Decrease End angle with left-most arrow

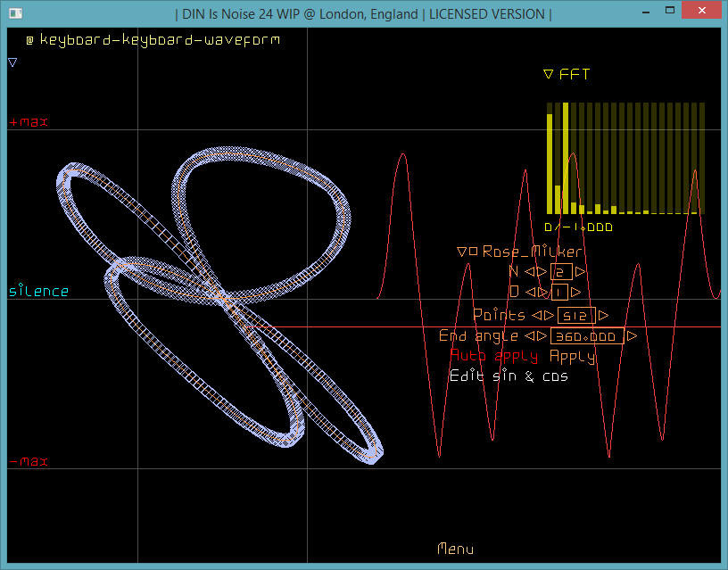(x=530, y=336)
